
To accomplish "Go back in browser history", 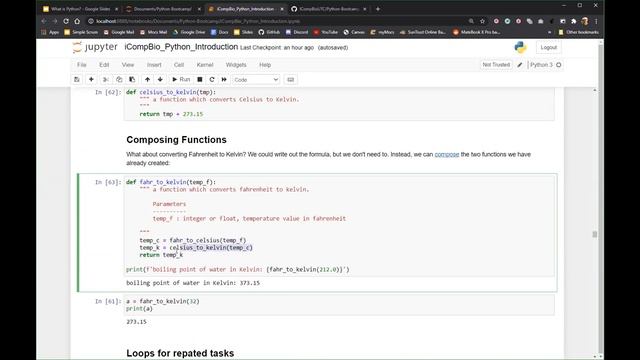I will [x=44, y=21].
